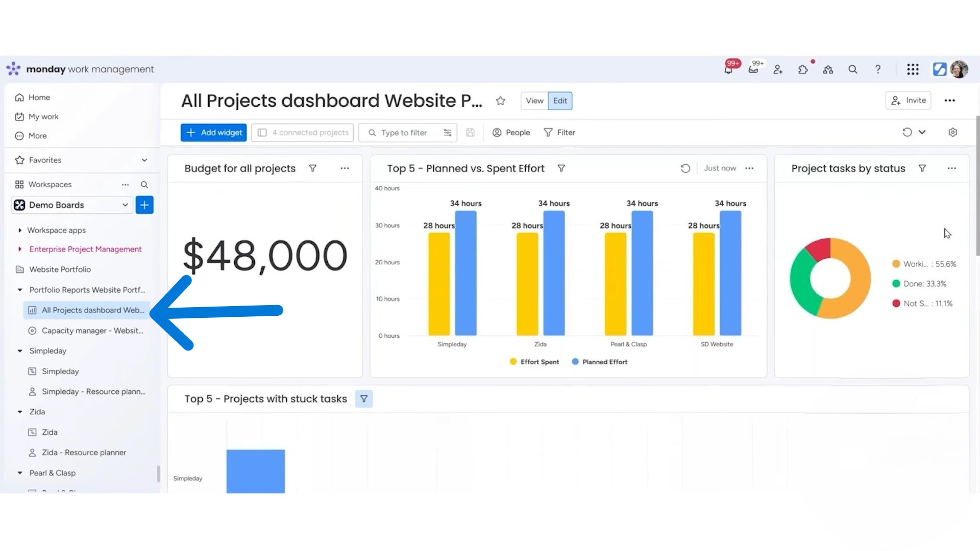
Task: Click the monday work management logo
Action: coord(80,69)
